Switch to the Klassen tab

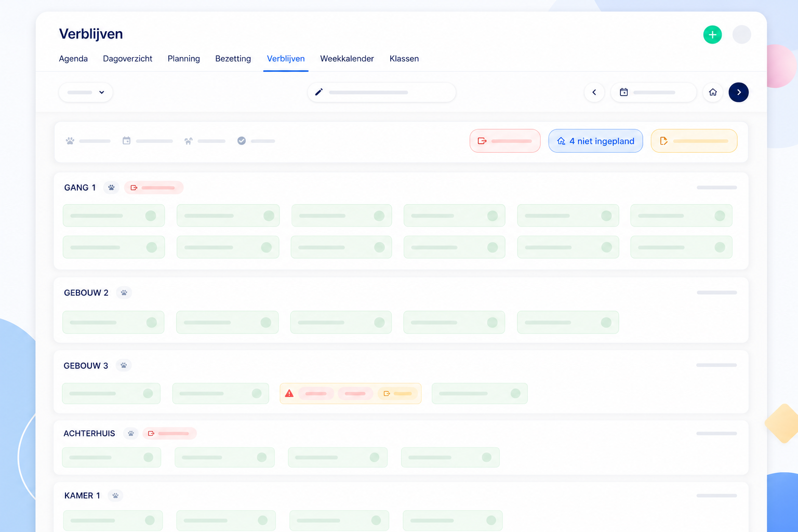[x=404, y=59]
